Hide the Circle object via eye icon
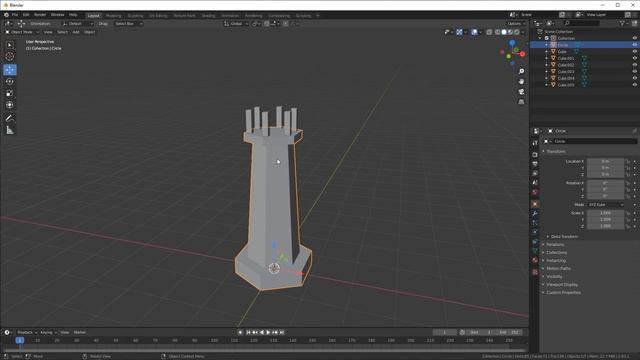The height and width of the screenshot is (360, 640). [635, 44]
